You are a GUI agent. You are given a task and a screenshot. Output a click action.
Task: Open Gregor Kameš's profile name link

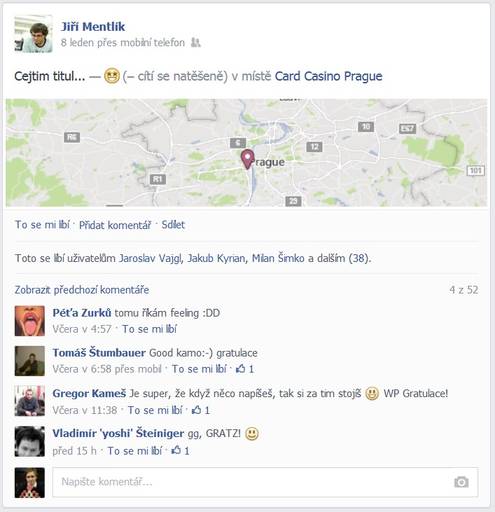(89, 393)
